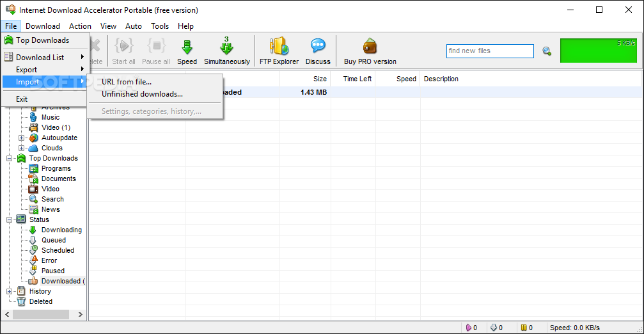The image size is (644, 334).
Task: Select Error status filter
Action: [x=49, y=261]
